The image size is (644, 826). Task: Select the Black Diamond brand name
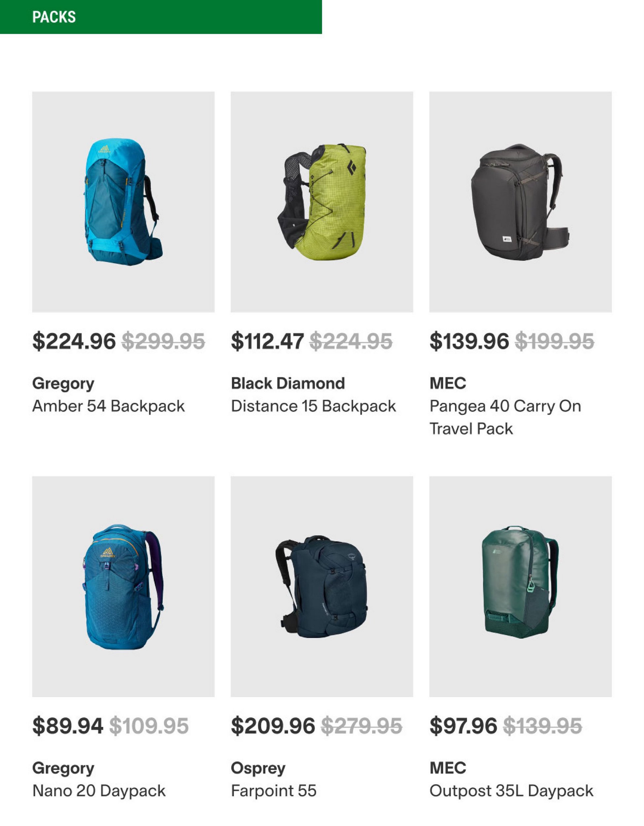288,384
